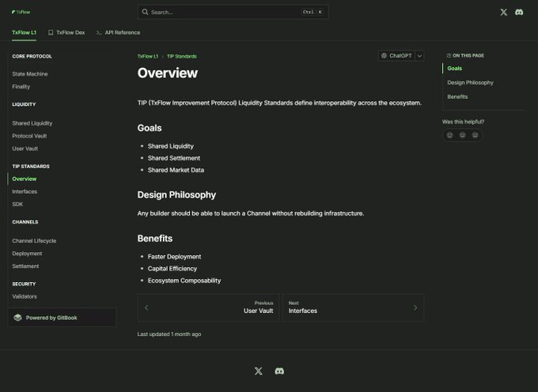
Task: Click the 'Capital Efficiency' bullet text
Action: click(172, 269)
